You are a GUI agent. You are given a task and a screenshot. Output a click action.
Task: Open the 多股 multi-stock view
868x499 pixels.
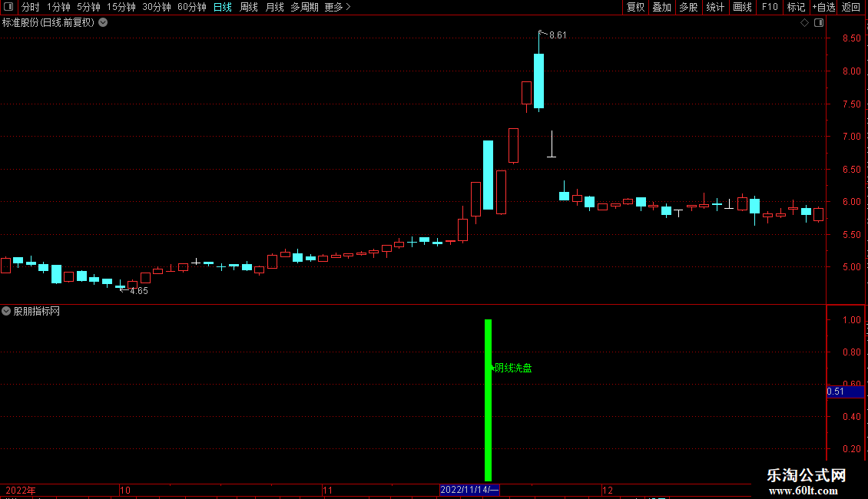(x=688, y=7)
